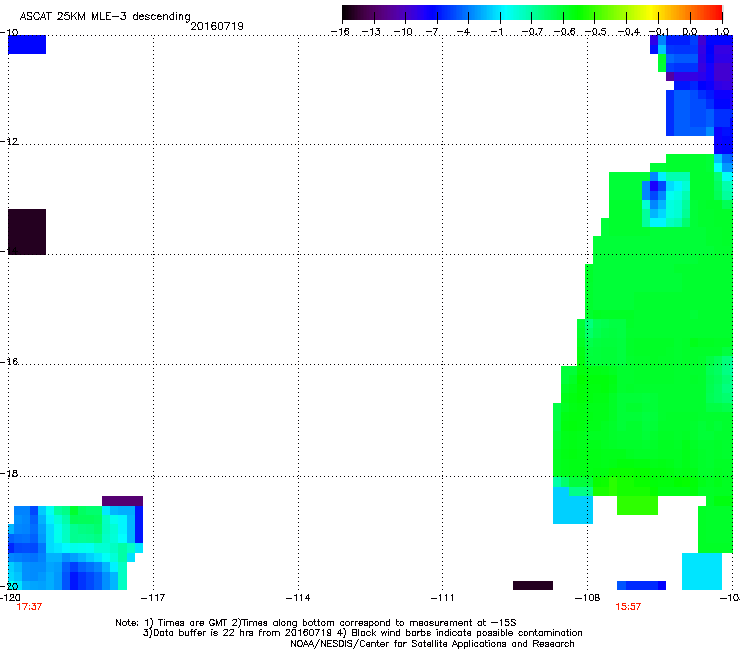Click the note line "Data buffer is 22 hrs"
This screenshot has width=740, height=650.
202,633
